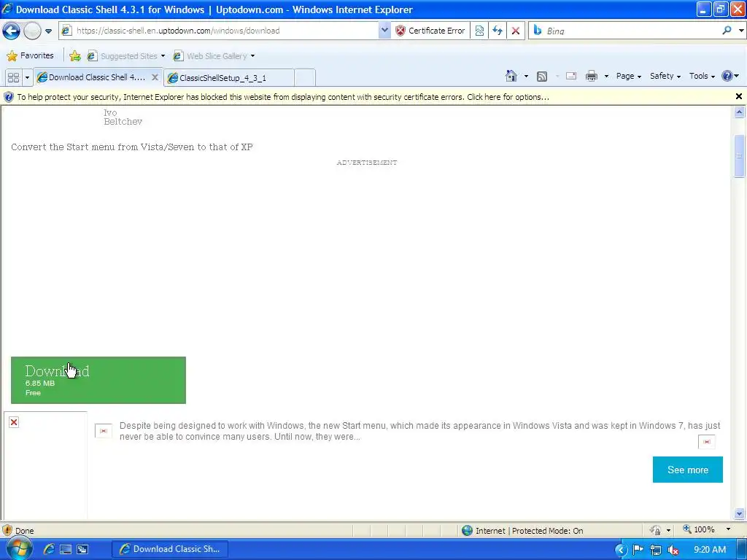Image resolution: width=747 pixels, height=560 pixels.
Task: Click broken image placeholder with red X
Action: pos(14,422)
